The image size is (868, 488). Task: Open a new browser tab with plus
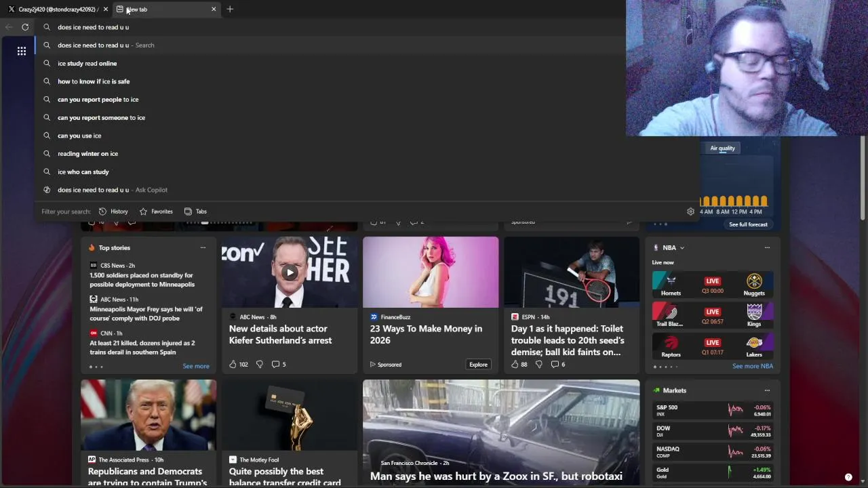click(x=230, y=9)
